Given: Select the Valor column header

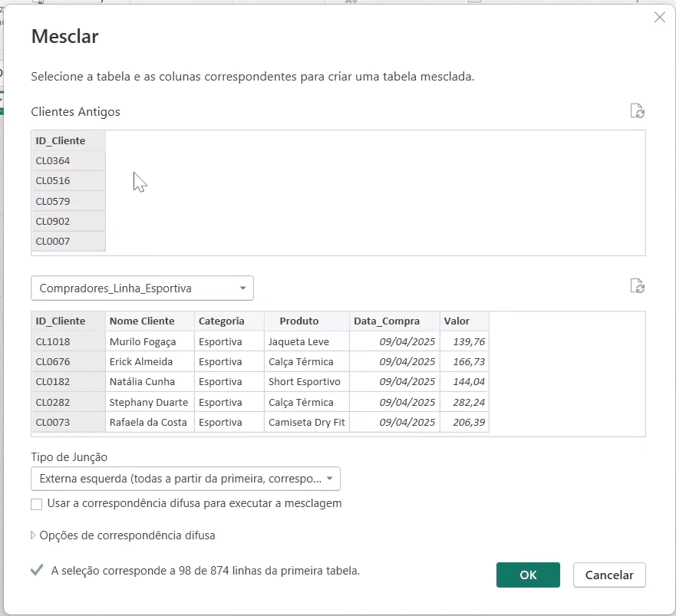Looking at the screenshot, I should [464, 321].
